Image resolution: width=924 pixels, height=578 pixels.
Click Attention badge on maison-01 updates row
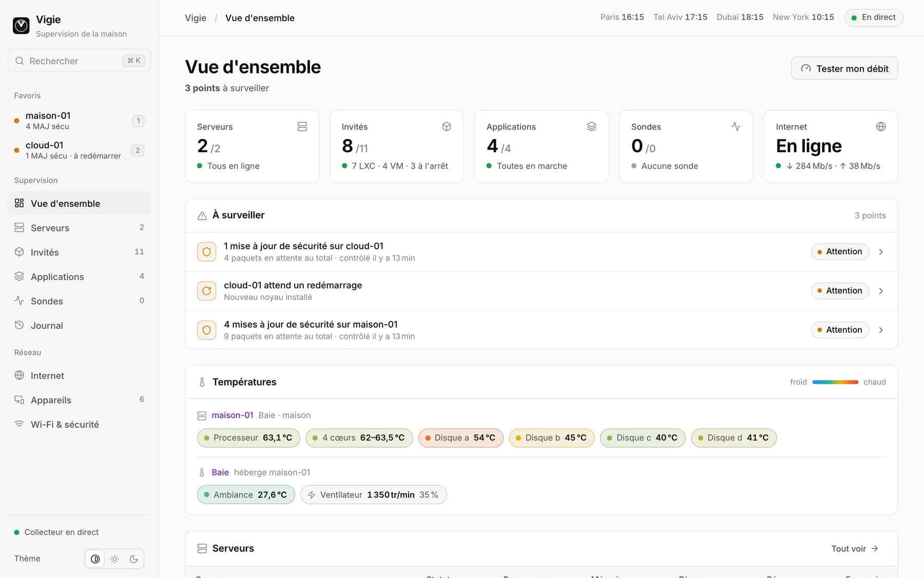click(840, 330)
